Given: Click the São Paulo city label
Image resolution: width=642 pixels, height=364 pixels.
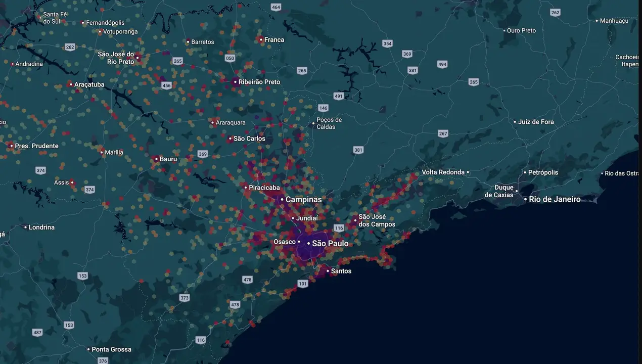Looking at the screenshot, I should (330, 244).
